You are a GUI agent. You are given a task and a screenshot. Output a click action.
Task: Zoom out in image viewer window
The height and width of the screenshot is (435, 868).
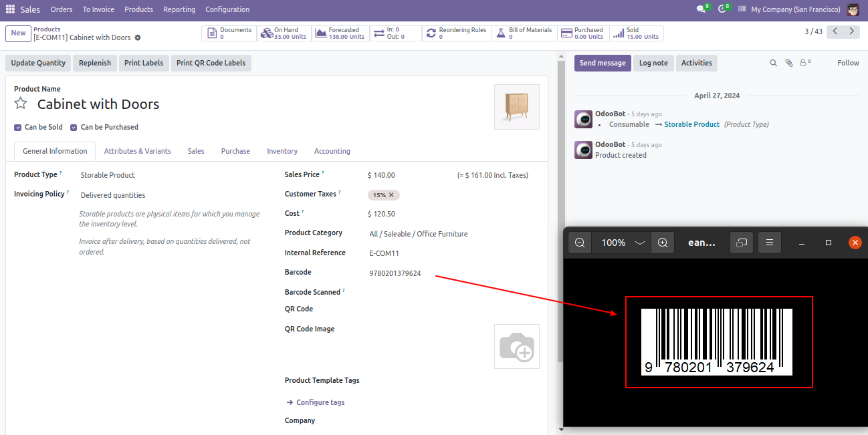tap(580, 243)
